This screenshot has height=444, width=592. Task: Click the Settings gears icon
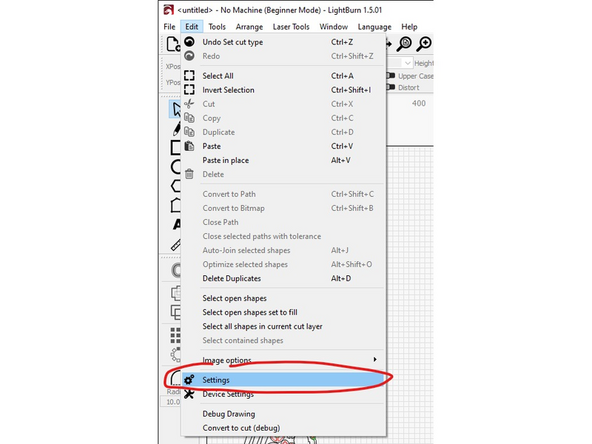click(189, 379)
